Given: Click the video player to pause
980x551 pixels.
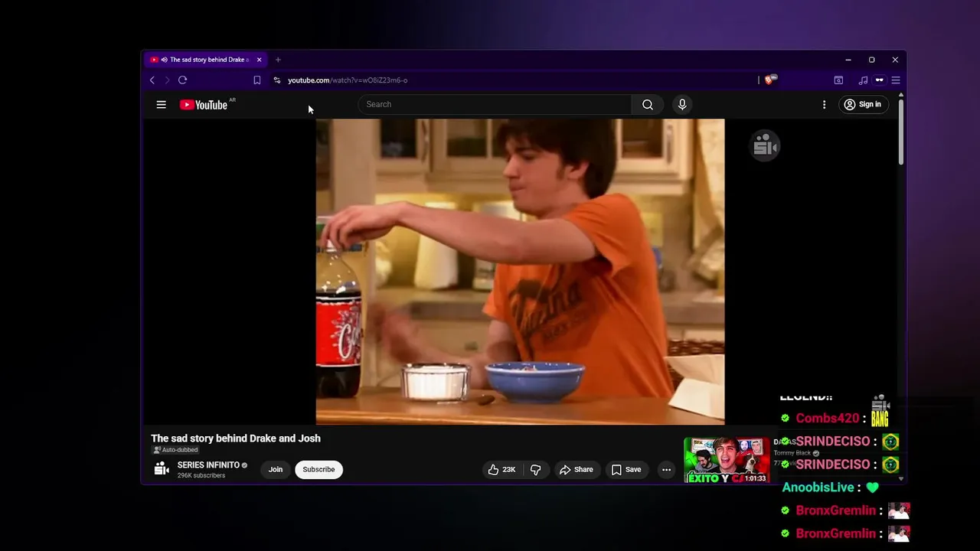Looking at the screenshot, I should click(x=520, y=271).
